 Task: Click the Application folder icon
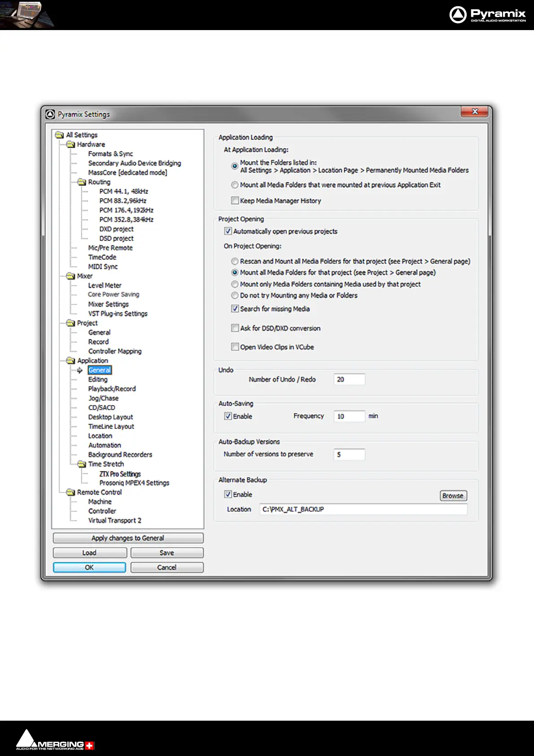[70, 360]
